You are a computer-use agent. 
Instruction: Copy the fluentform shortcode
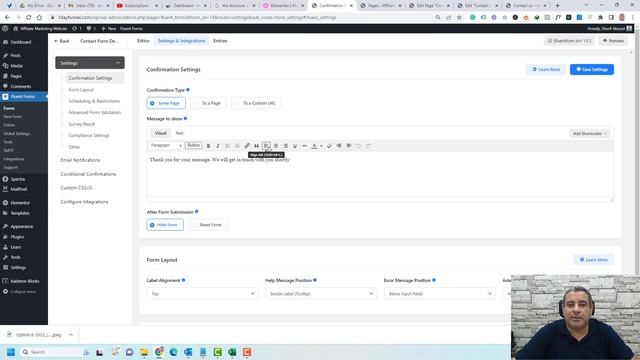click(569, 41)
